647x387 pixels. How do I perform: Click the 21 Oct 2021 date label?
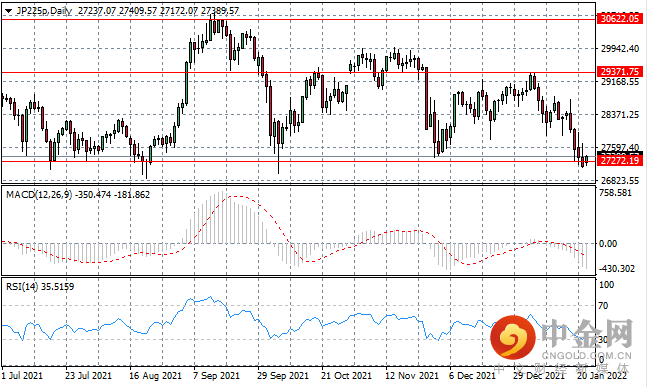coord(346,376)
